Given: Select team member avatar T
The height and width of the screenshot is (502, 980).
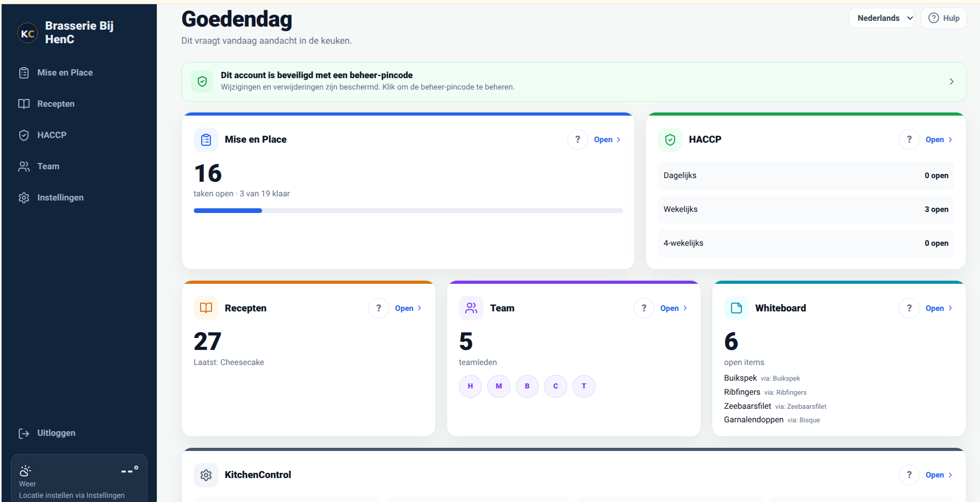Looking at the screenshot, I should [x=584, y=386].
